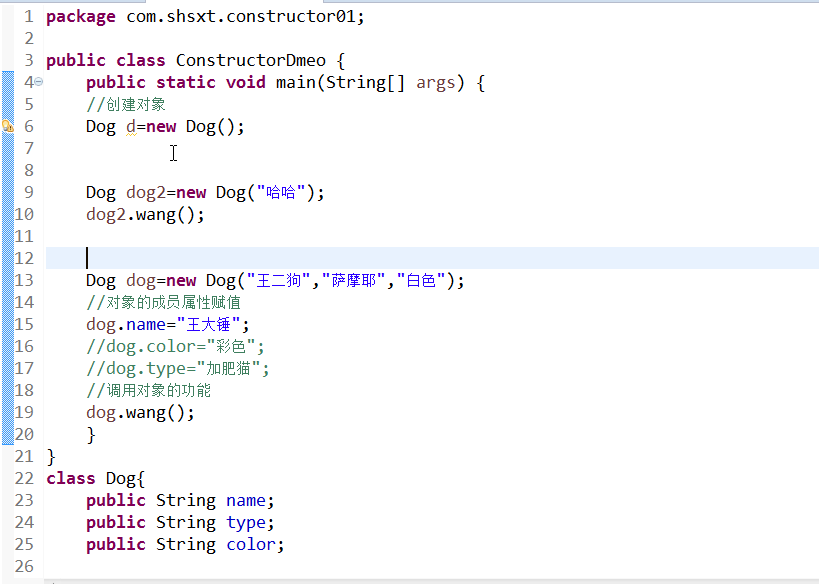Click commented line //dog.type="加肥猫"
This screenshot has width=819, height=584.
178,369
